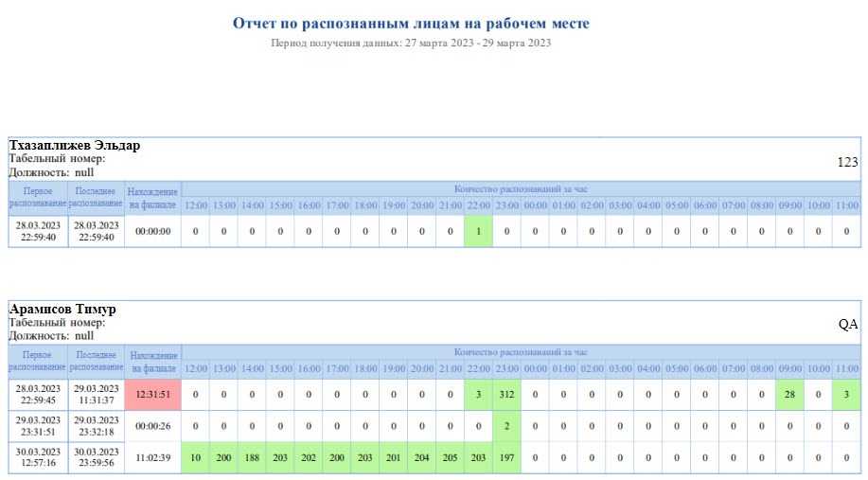The height and width of the screenshot is (480, 868).
Task: Click the green cell with value 10
Action: pos(196,457)
